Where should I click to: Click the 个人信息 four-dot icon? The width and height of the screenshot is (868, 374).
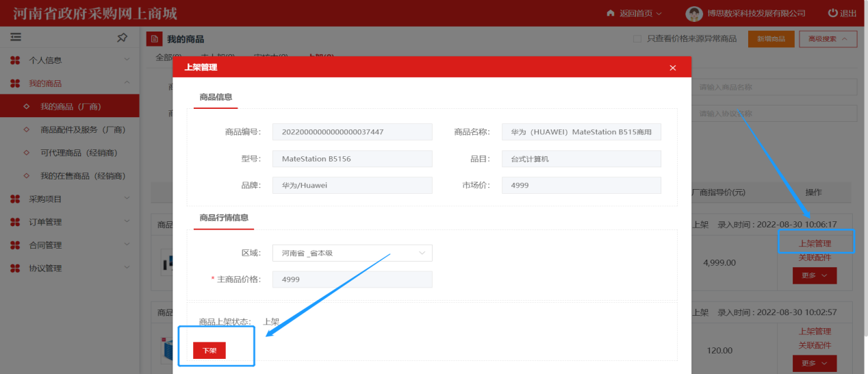click(x=15, y=60)
